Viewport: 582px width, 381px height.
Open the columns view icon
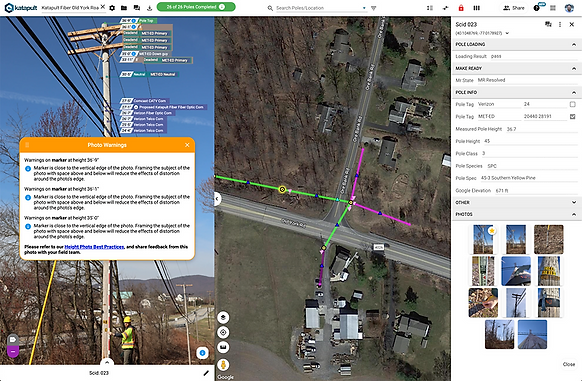(477, 8)
